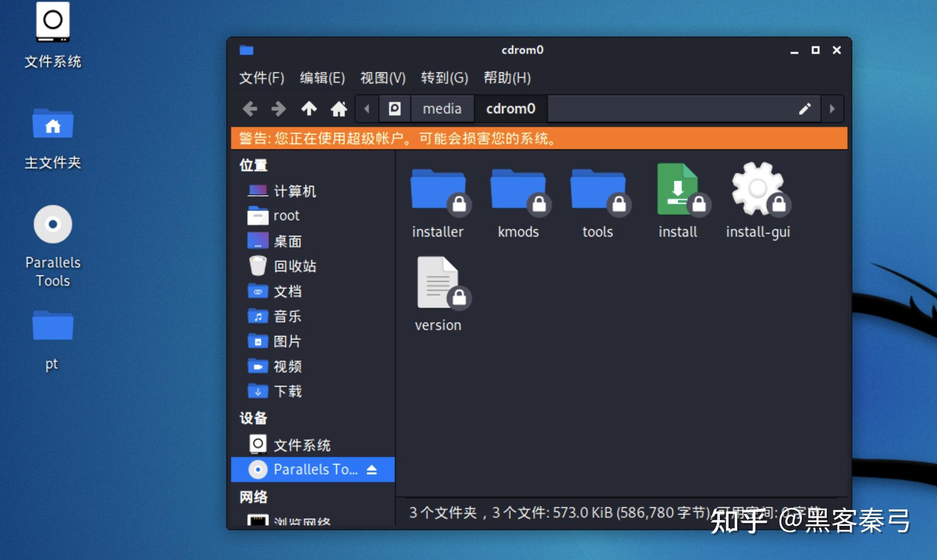Launch install-gui with gear icon
The width and height of the screenshot is (937, 560).
pyautogui.click(x=757, y=192)
